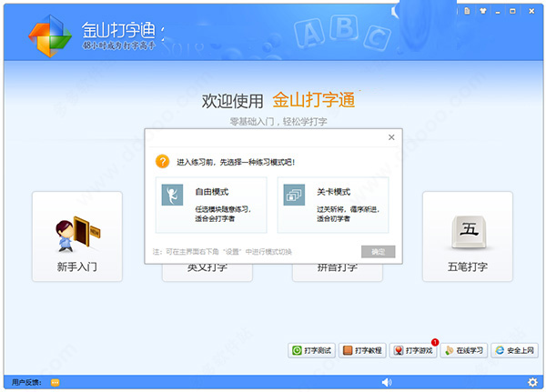Screen dimensions: 546x392
Task: Open the 五笔打字 Wubi typing tile
Action: click(x=468, y=236)
